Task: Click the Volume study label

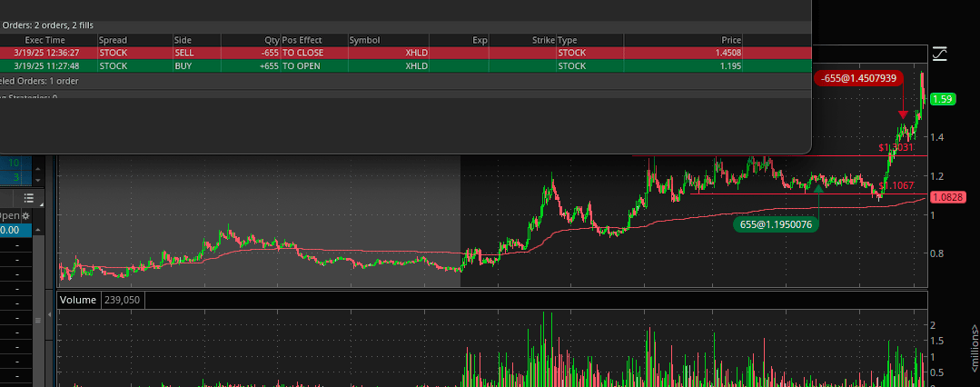Action: pos(77,299)
